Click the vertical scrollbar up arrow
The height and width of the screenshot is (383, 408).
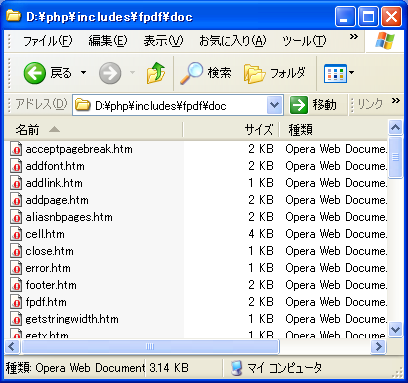coord(396,127)
